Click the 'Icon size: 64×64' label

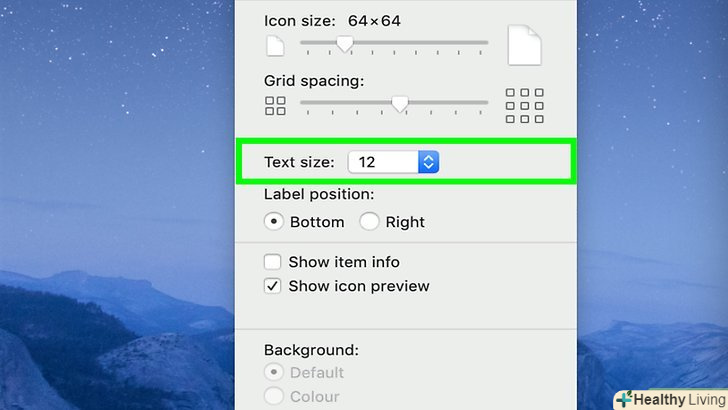coord(317,20)
